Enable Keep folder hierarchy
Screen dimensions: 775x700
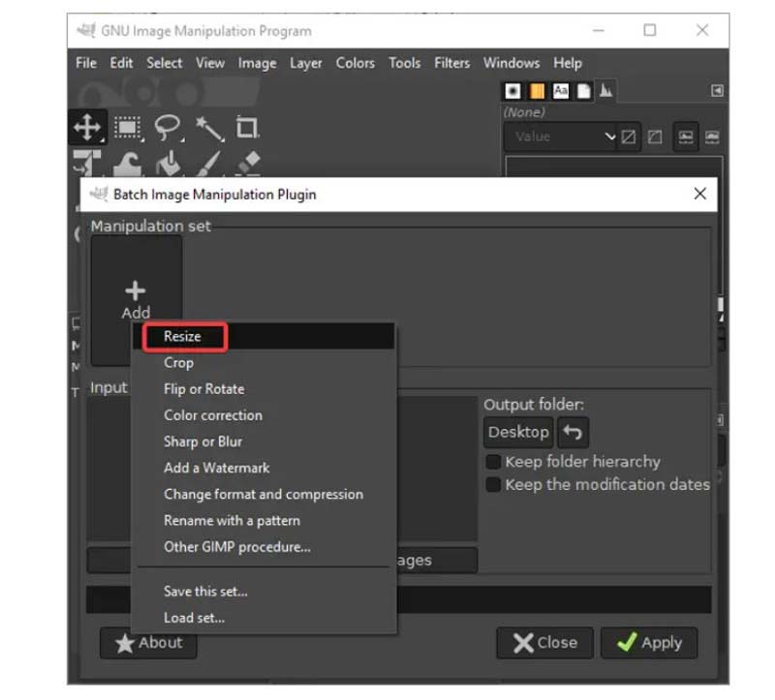(x=493, y=462)
